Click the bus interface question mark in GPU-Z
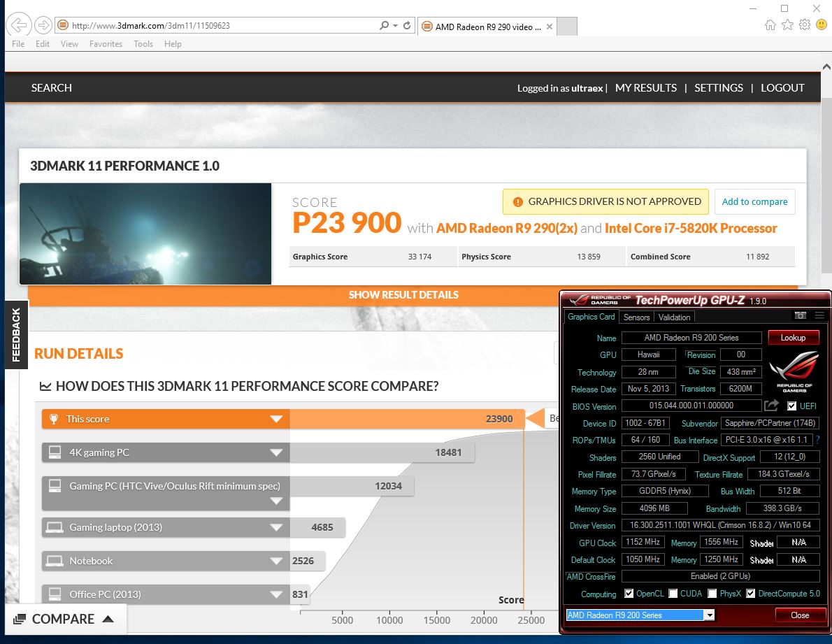Image resolution: width=832 pixels, height=644 pixels. click(x=818, y=440)
